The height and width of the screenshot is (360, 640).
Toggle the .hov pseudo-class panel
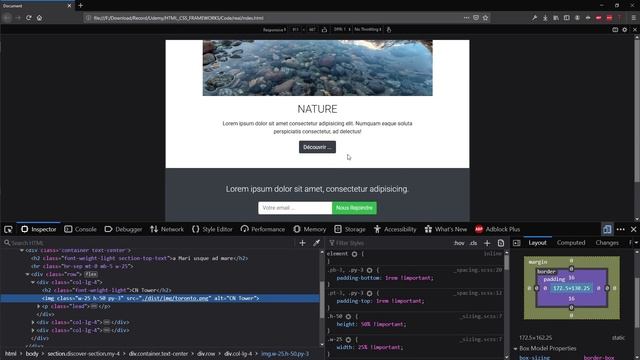point(459,243)
